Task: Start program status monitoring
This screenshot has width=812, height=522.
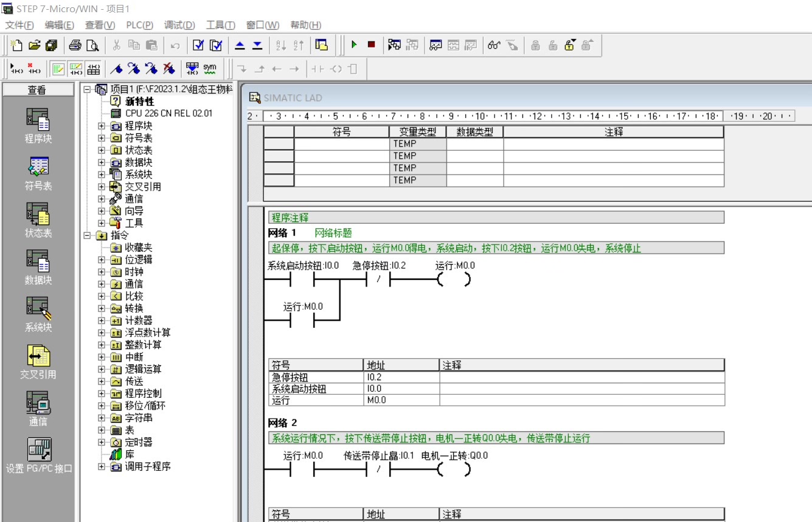Action: tap(395, 45)
